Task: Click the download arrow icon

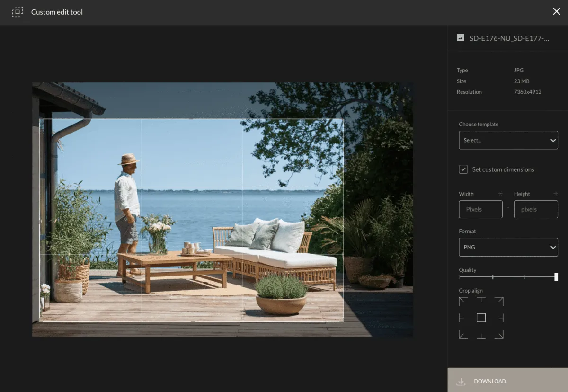Action: click(x=461, y=381)
